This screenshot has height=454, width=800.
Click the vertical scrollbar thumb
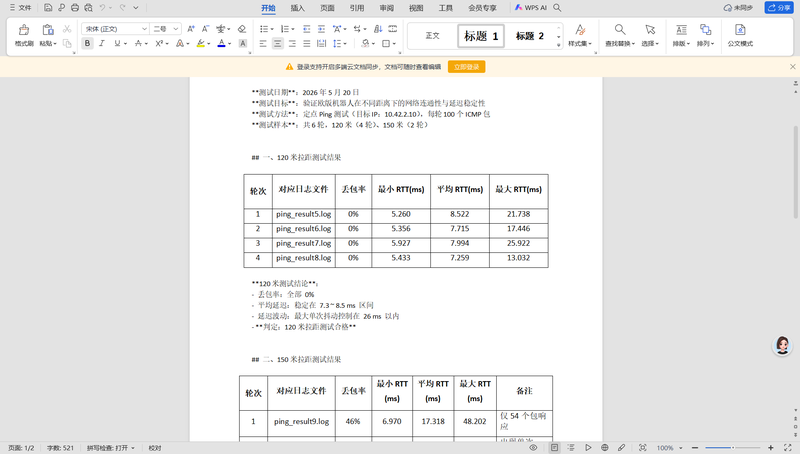click(796, 172)
